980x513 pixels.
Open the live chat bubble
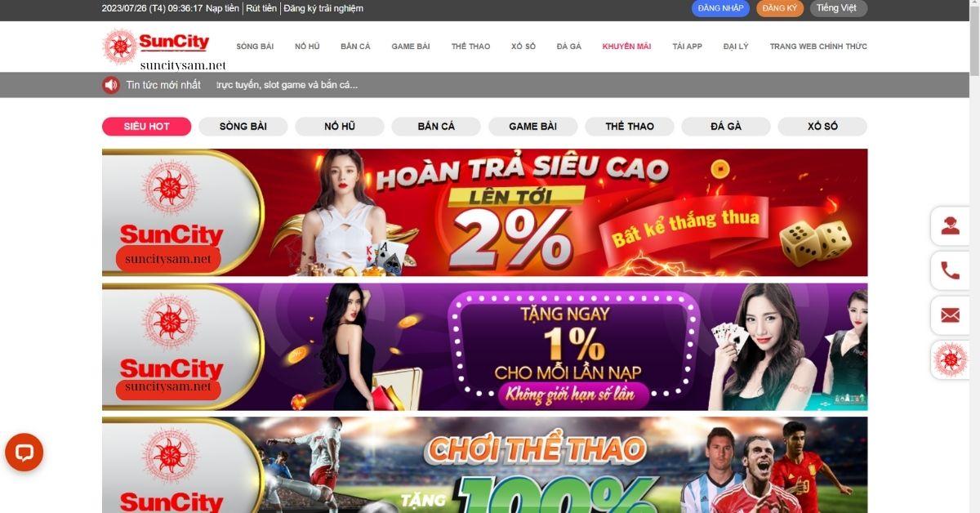24,453
